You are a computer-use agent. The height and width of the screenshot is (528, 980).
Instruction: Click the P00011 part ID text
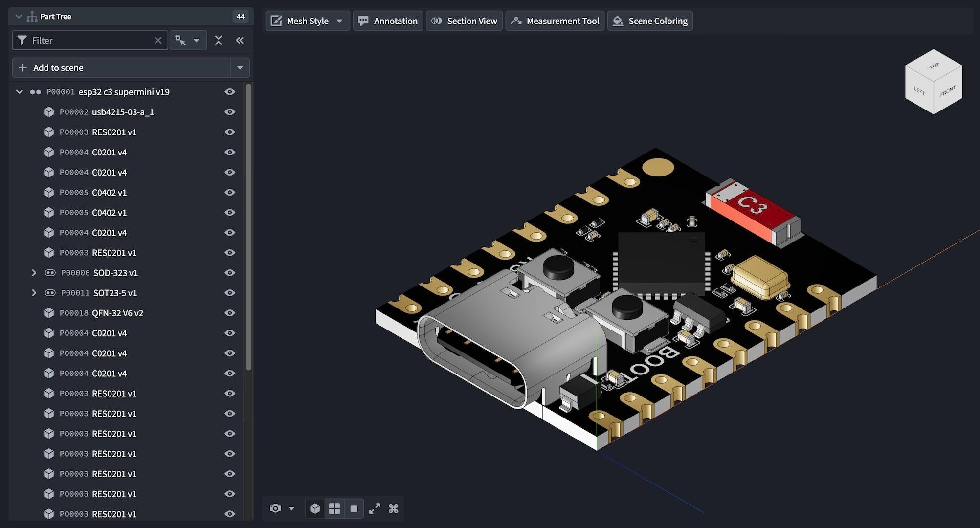click(75, 293)
